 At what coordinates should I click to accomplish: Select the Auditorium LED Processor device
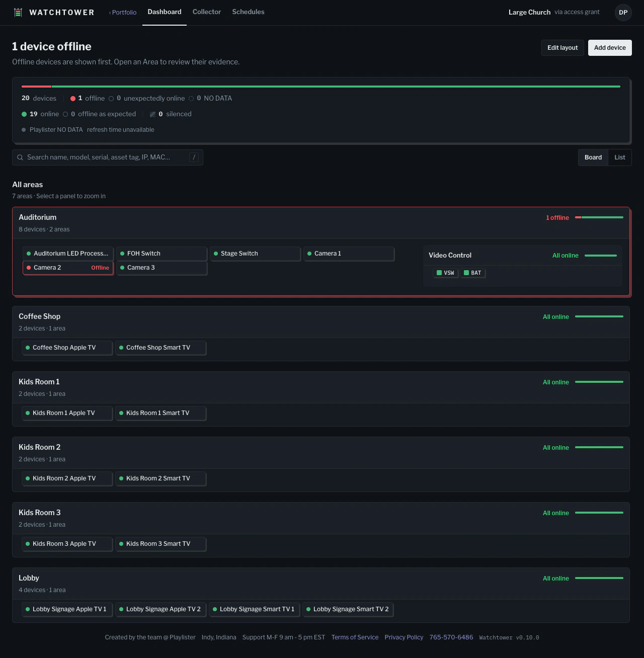point(68,254)
